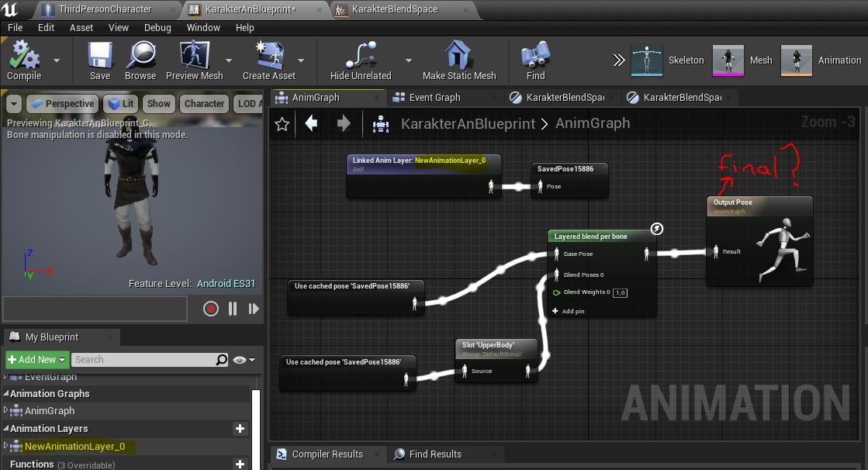Navigate forward in graph history
The height and width of the screenshot is (470, 868).
[x=344, y=123]
